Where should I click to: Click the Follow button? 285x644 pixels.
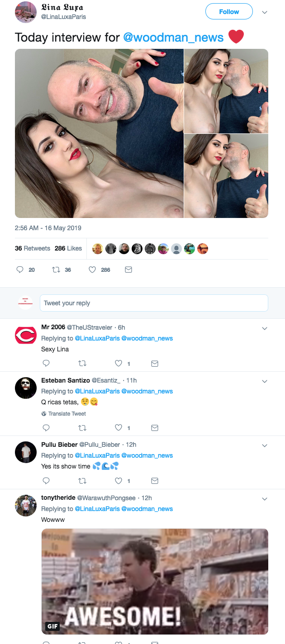pyautogui.click(x=229, y=12)
